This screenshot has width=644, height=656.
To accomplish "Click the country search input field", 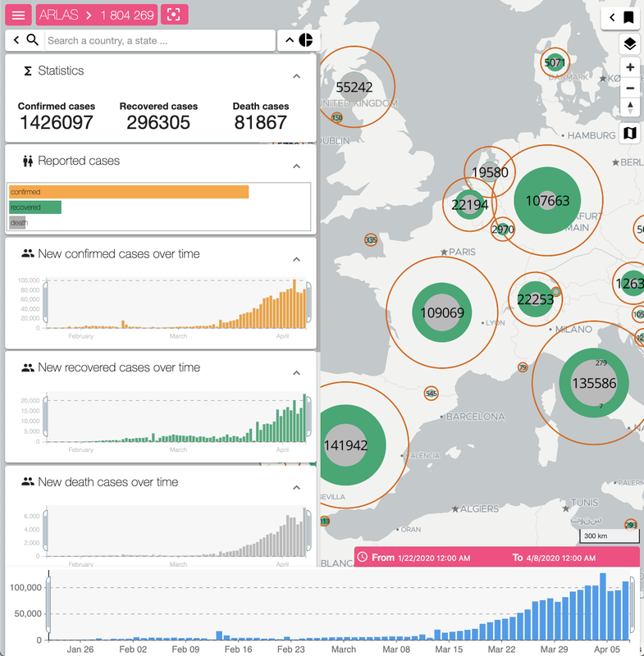I will coord(159,40).
